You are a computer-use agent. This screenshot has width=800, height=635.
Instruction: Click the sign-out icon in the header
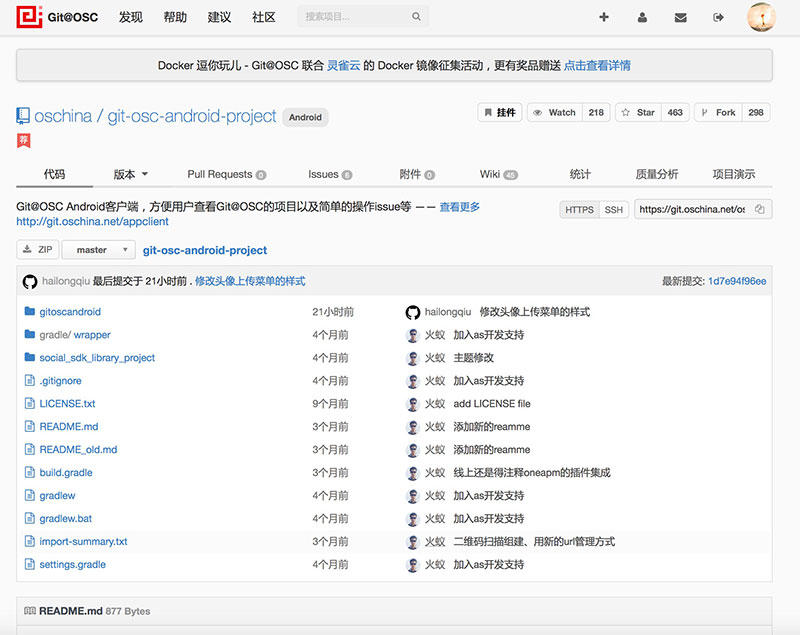point(718,17)
